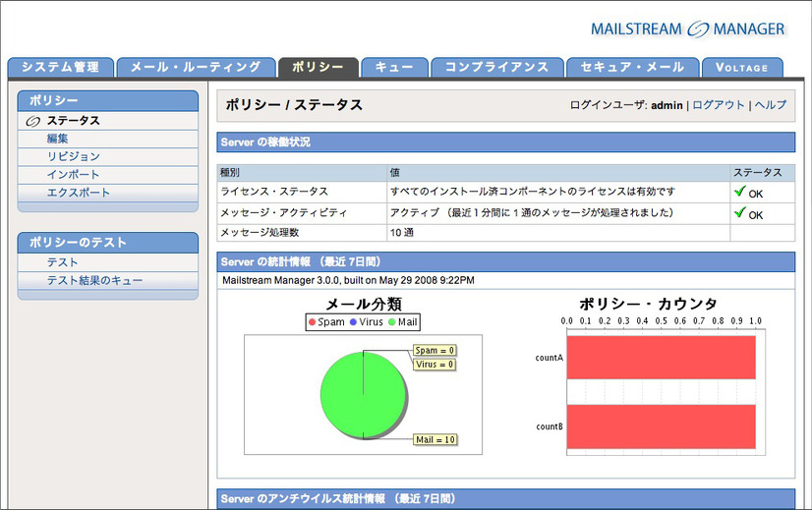The image size is (812, 510).
Task: Open the メール・ルーティング tab
Action: click(x=196, y=67)
